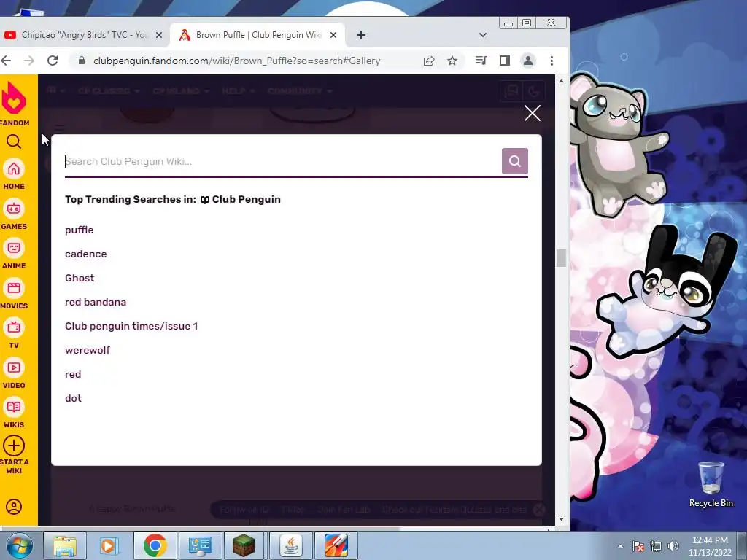Click the lock site info icon
Viewport: 747px width, 560px height.
point(82,61)
